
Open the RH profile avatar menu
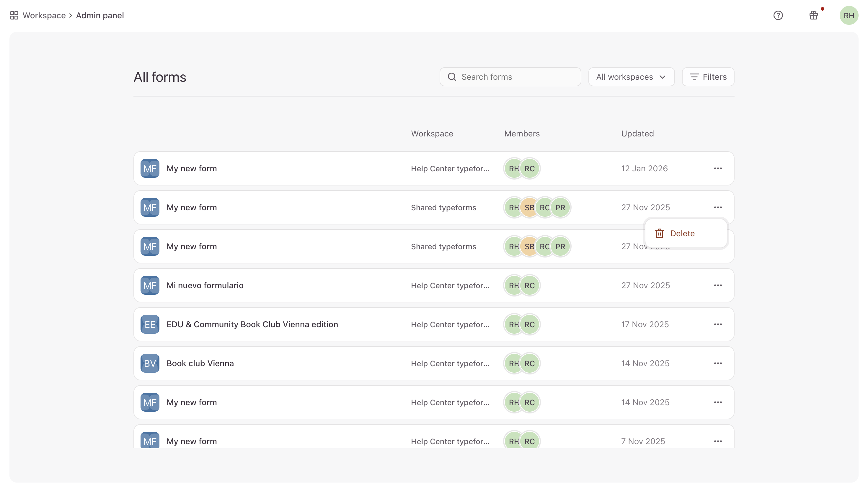(849, 15)
